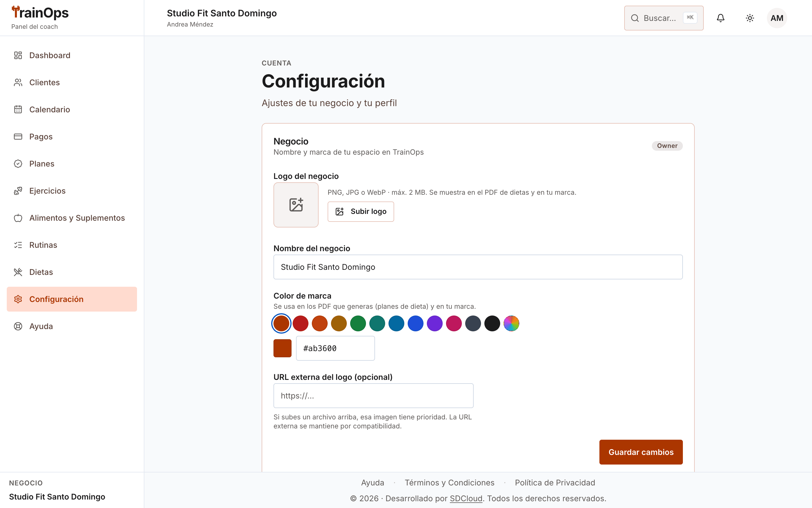This screenshot has width=812, height=508.
Task: Click the Buscar search box
Action: [x=664, y=18]
